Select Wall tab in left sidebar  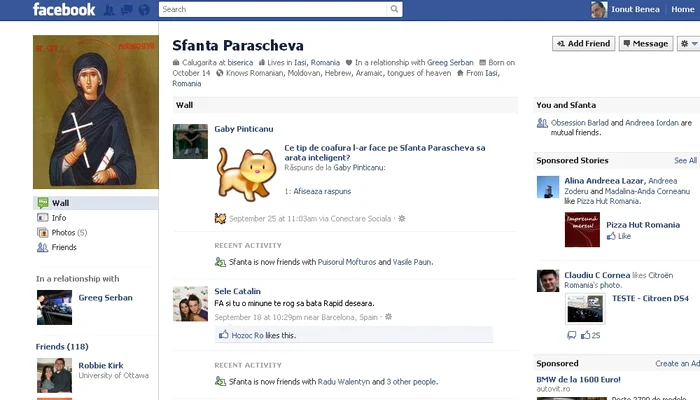click(x=96, y=203)
